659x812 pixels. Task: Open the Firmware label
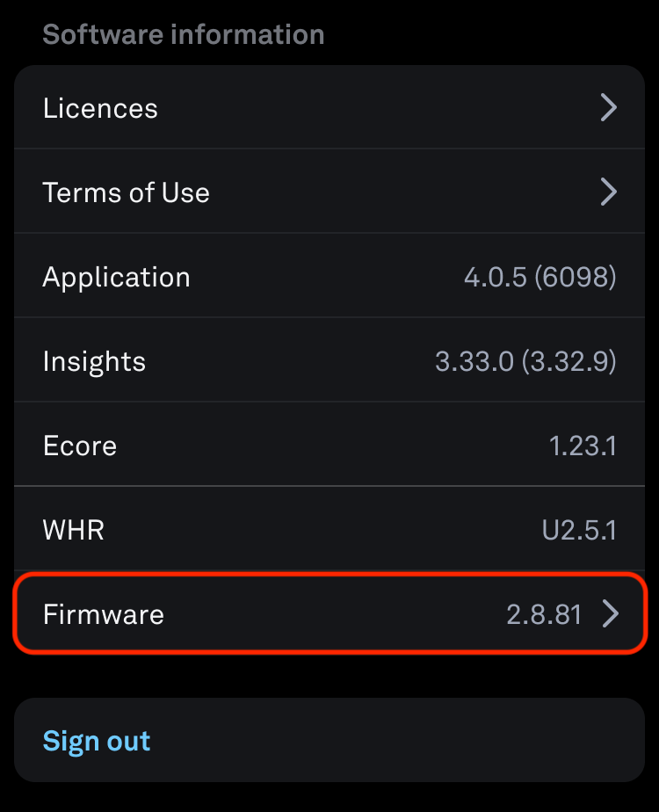point(103,613)
